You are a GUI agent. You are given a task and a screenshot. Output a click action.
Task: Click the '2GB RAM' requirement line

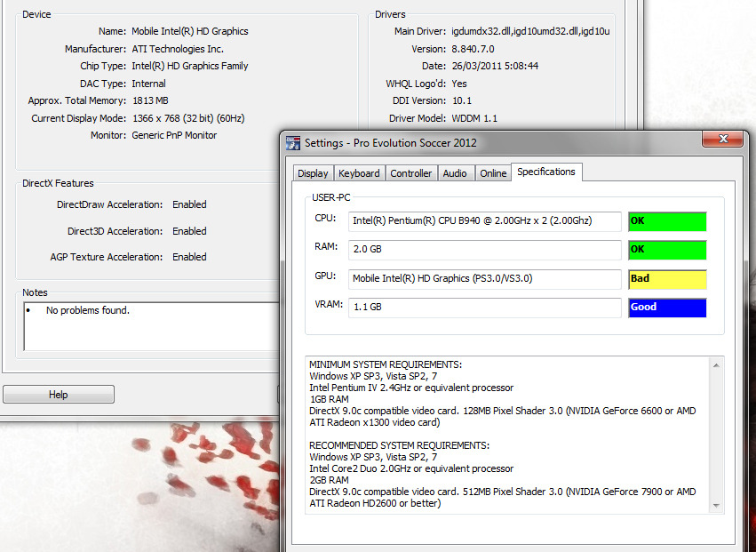tap(329, 480)
